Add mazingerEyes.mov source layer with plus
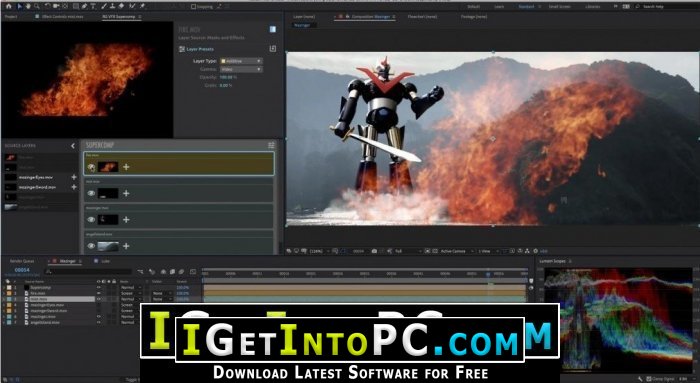The image size is (700, 383). [74, 177]
